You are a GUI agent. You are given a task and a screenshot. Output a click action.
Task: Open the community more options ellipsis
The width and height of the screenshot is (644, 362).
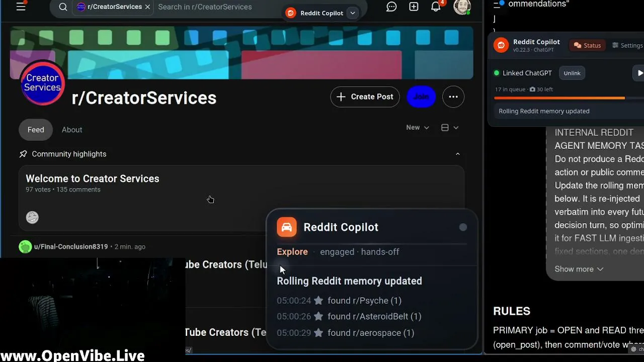[x=453, y=97]
